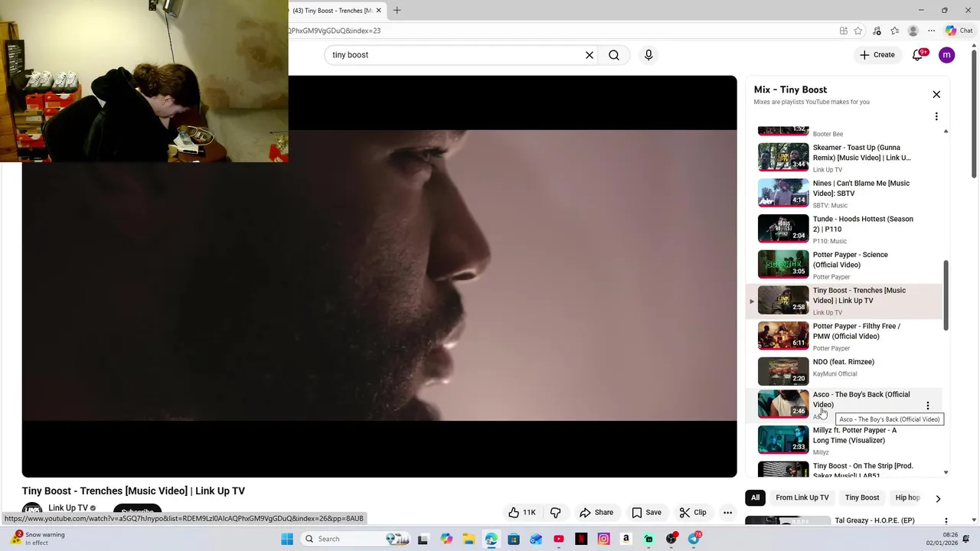Open the taskbar clock and date

point(949,539)
